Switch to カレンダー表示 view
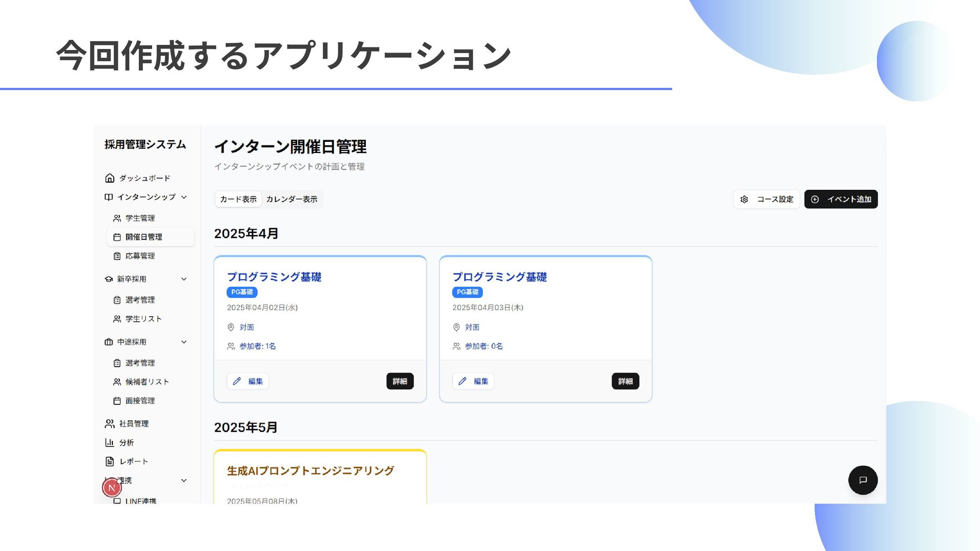 tap(291, 199)
